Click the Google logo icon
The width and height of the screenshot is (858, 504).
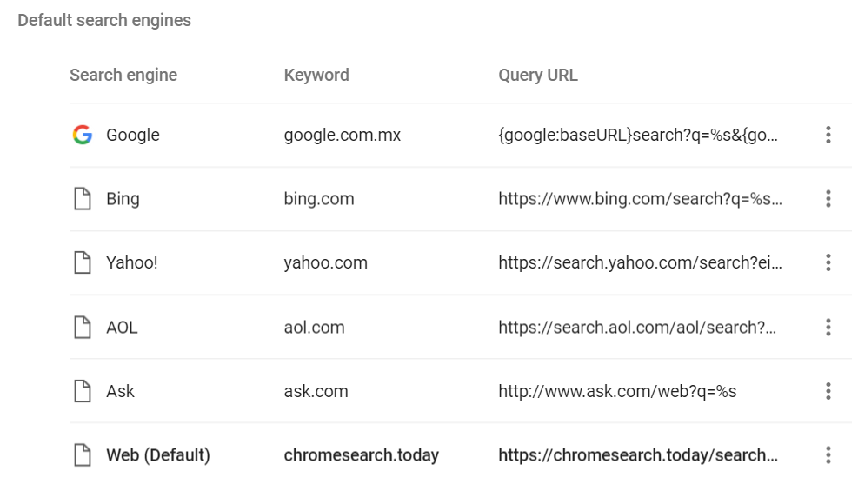[82, 135]
